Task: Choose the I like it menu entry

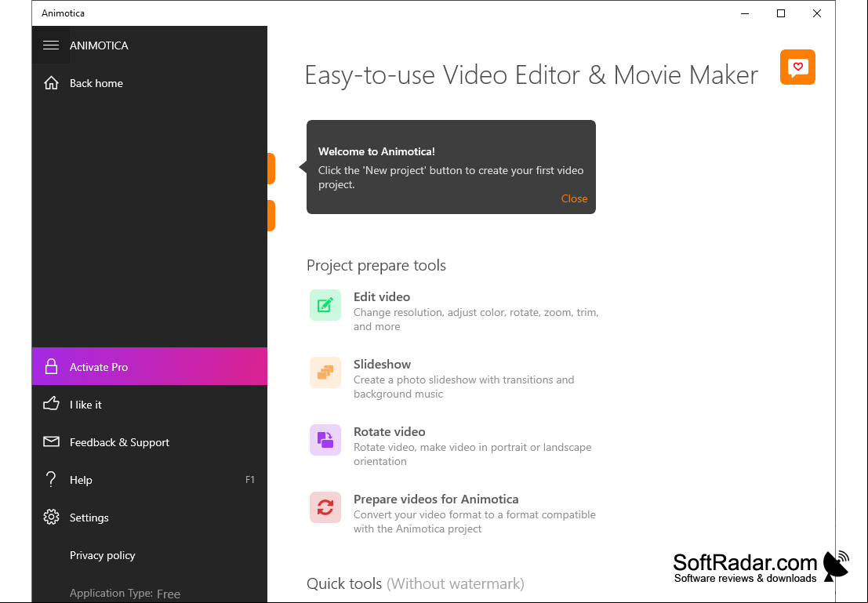Action: point(150,404)
